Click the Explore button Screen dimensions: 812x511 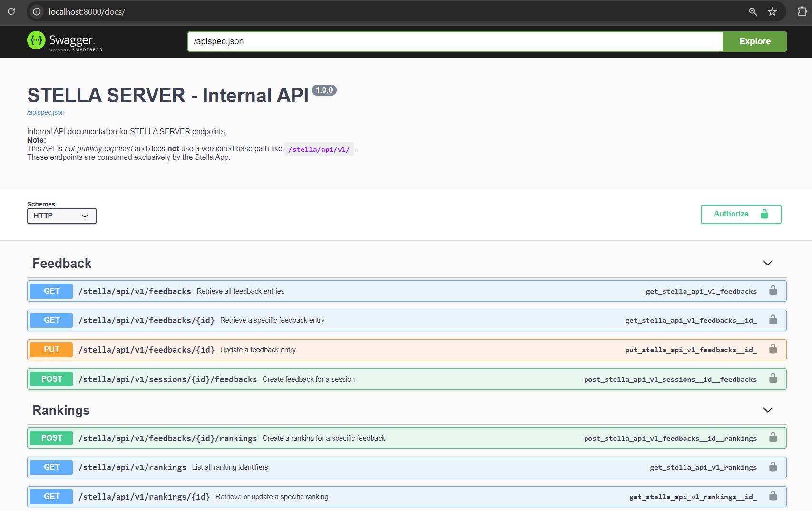754,41
